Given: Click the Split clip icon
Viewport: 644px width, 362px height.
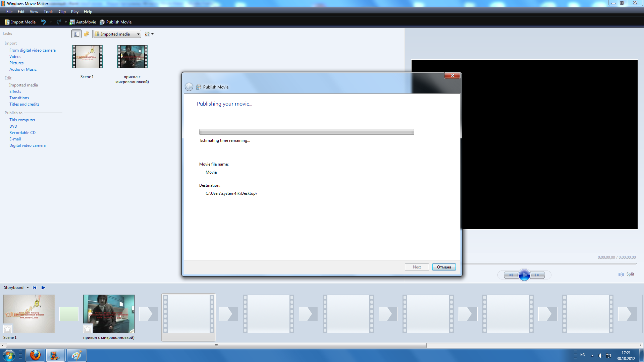Looking at the screenshot, I should pos(621,274).
